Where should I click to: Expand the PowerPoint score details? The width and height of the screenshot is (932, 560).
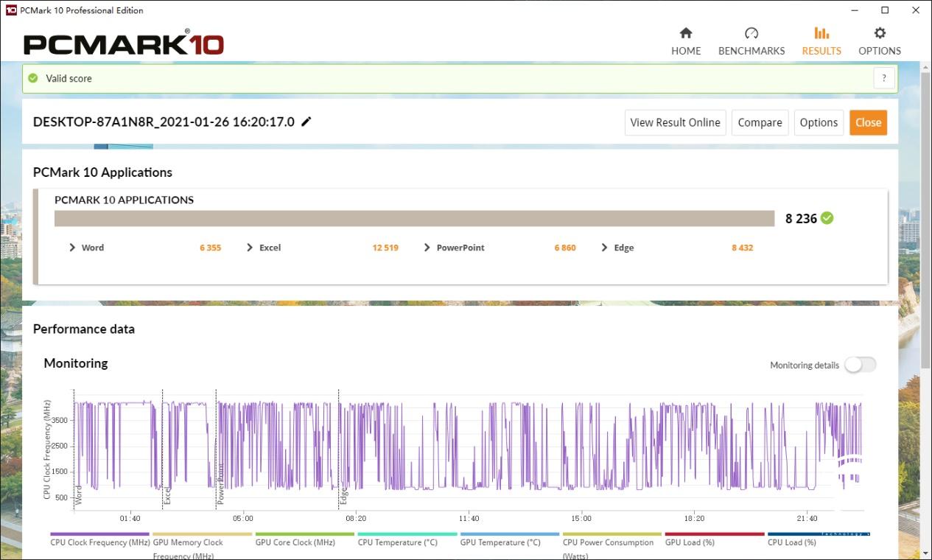coord(427,248)
